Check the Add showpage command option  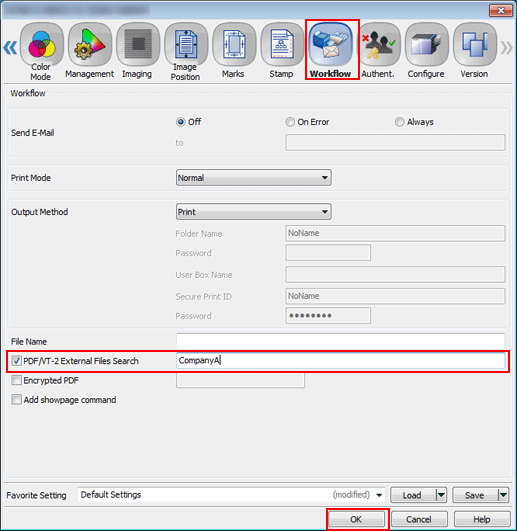(16, 400)
